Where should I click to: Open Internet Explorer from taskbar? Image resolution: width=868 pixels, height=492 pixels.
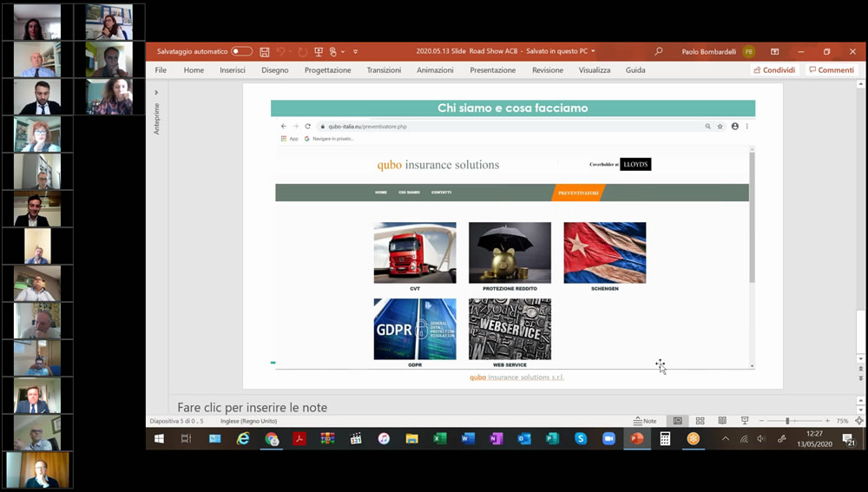click(243, 439)
